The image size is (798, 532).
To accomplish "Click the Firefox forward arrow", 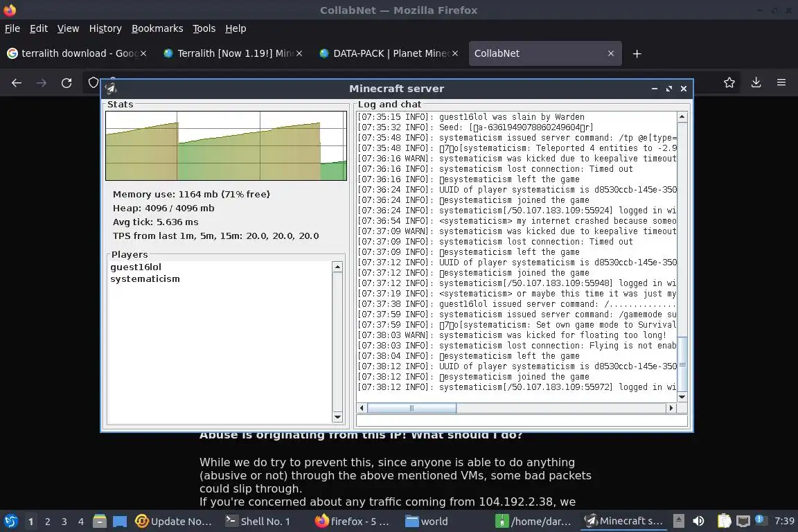I will [42, 83].
